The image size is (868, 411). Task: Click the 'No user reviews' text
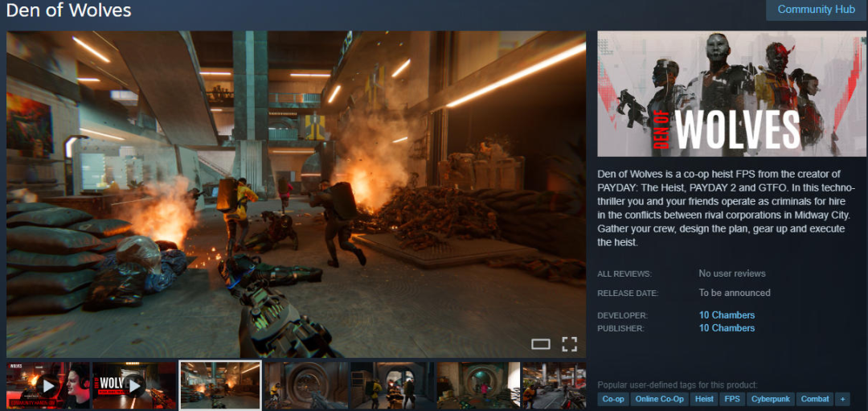pos(732,273)
